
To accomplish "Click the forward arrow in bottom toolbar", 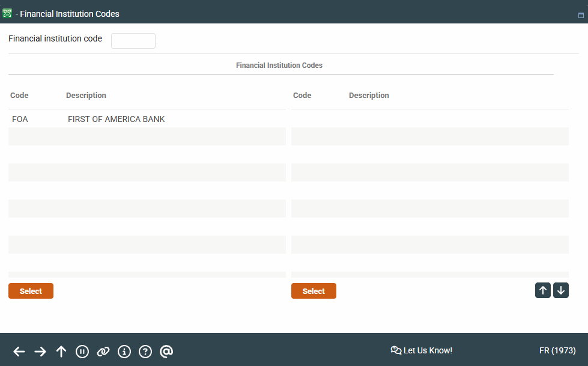I will 40,352.
